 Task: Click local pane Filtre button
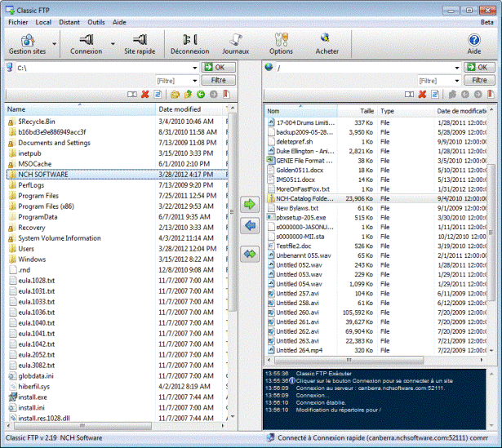pos(218,80)
